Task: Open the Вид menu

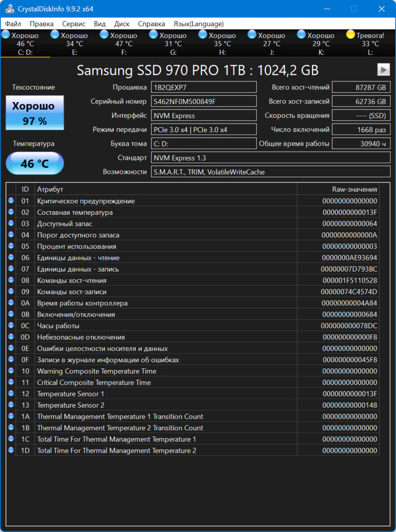Action: click(x=100, y=24)
